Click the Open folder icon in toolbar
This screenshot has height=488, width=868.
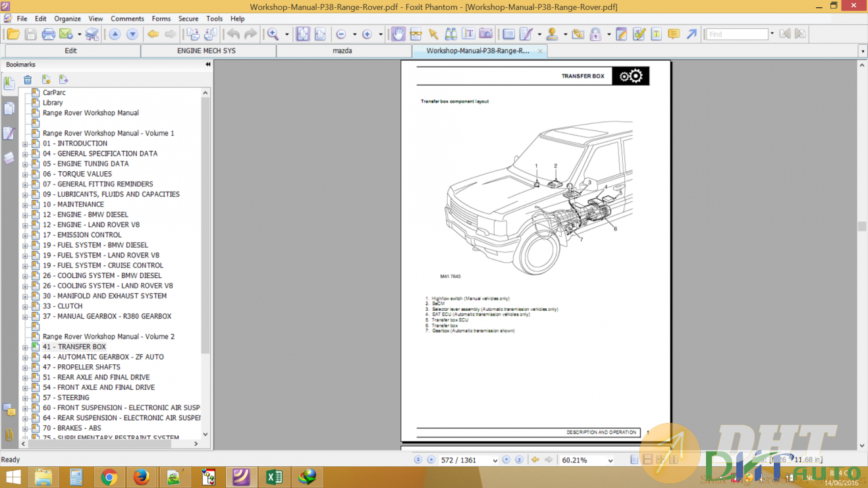pos(13,34)
